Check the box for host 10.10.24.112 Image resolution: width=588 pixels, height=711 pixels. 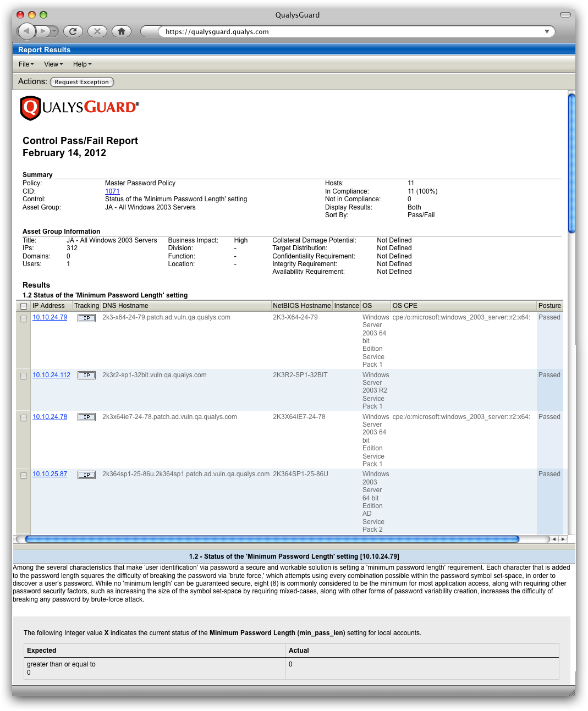pyautogui.click(x=24, y=376)
